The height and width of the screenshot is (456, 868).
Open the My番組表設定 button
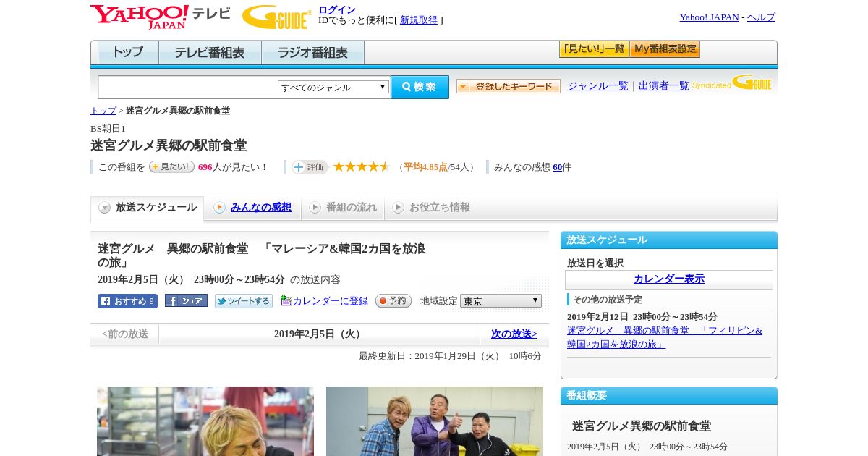665,49
